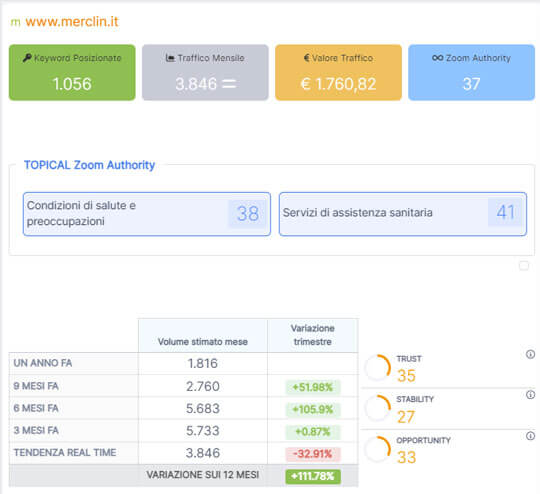The image size is (540, 494).
Task: Click the volume value 2.760
Action: point(202,386)
